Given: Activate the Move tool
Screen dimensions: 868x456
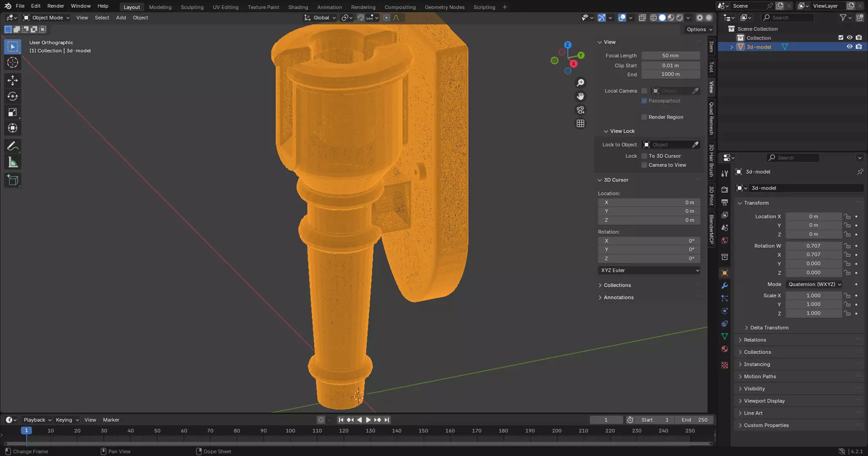Looking at the screenshot, I should click(13, 80).
